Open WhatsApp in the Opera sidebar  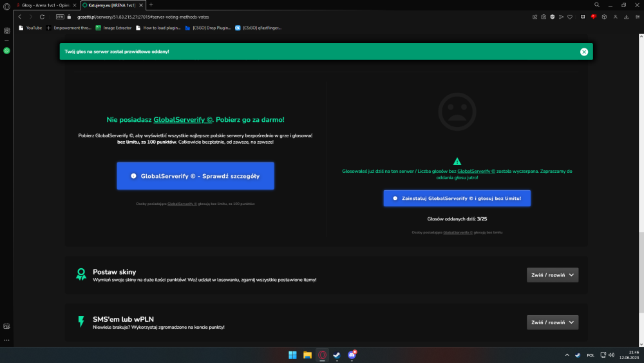coord(6,50)
